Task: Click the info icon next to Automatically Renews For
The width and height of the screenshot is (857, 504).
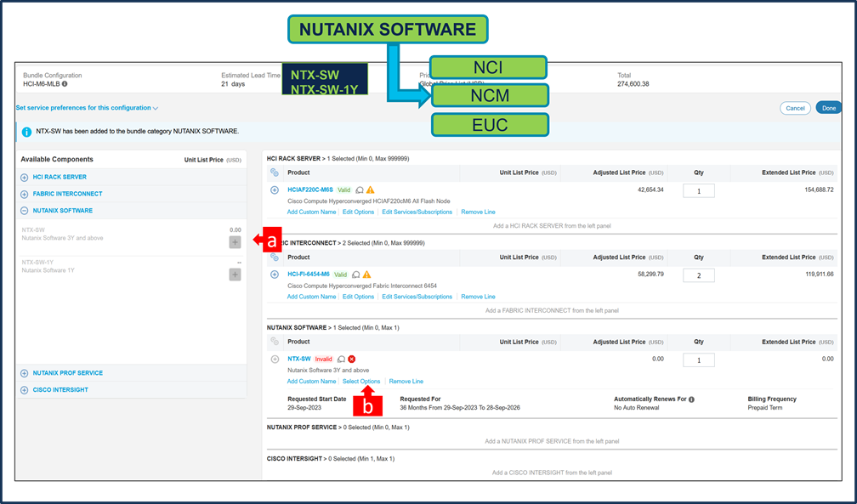Action: coord(691,399)
